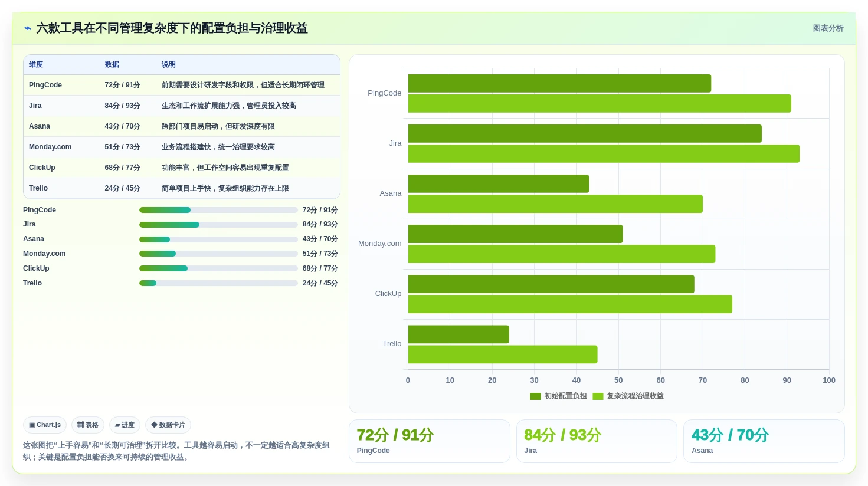868x486 pixels.
Task: Click the 50 tick on the x-axis
Action: click(x=618, y=380)
